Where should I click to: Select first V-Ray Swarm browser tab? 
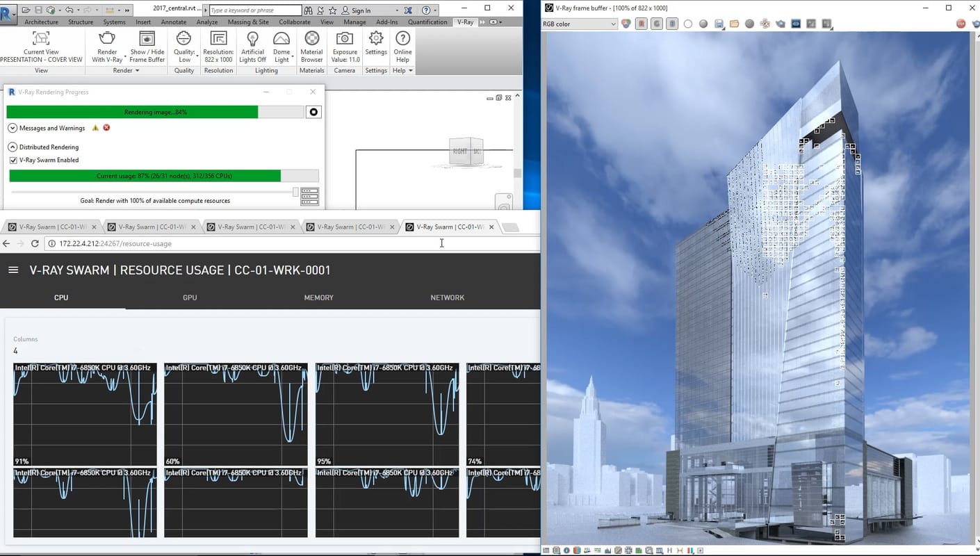click(52, 227)
